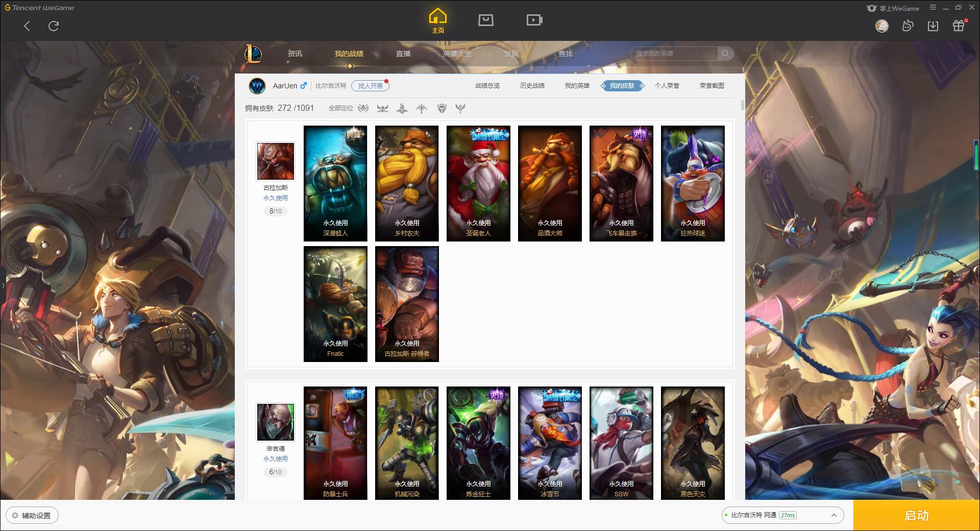Viewport: 980px width, 531px height.
Task: Open 历史战绩 sub-tab
Action: 532,86
